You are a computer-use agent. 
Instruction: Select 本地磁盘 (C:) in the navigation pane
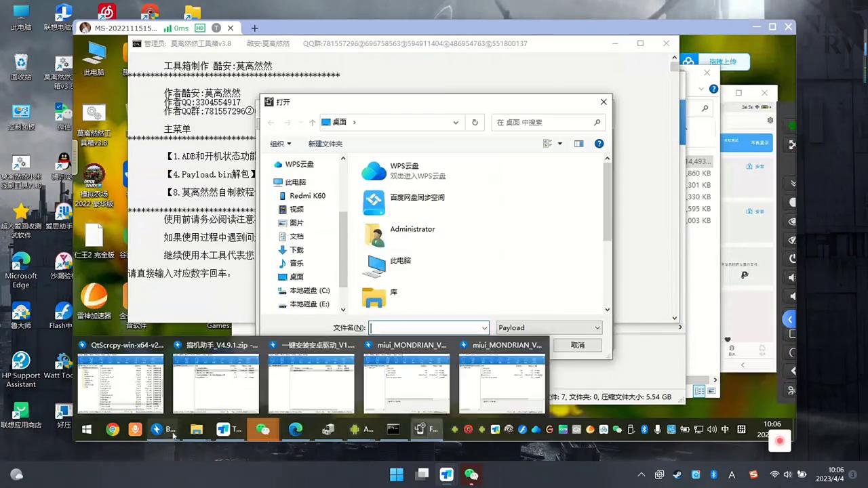309,291
